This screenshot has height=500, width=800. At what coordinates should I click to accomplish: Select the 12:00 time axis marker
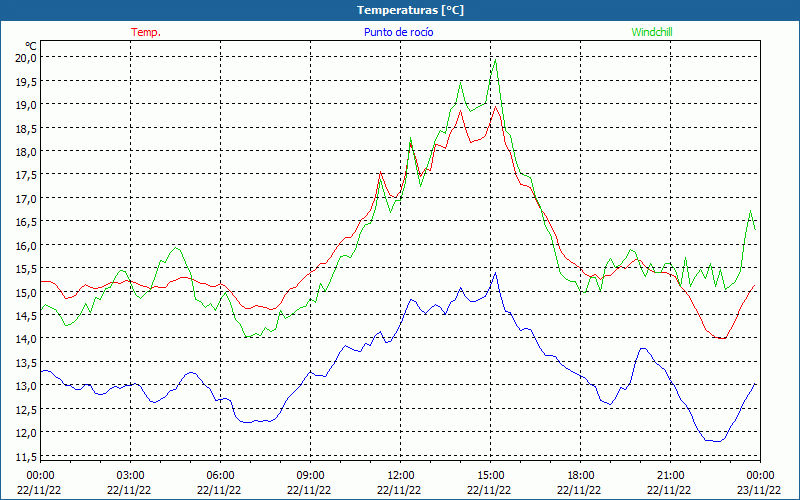click(400, 475)
